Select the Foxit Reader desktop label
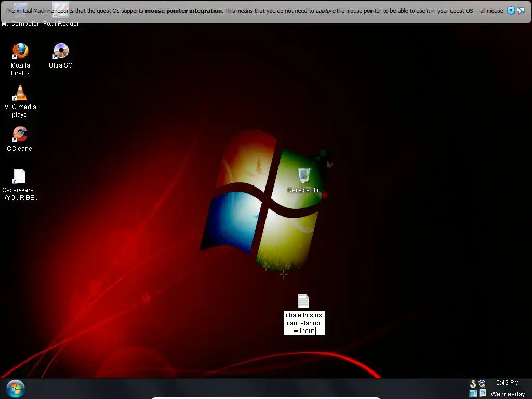Screen dimensions: 532x399 61,24
